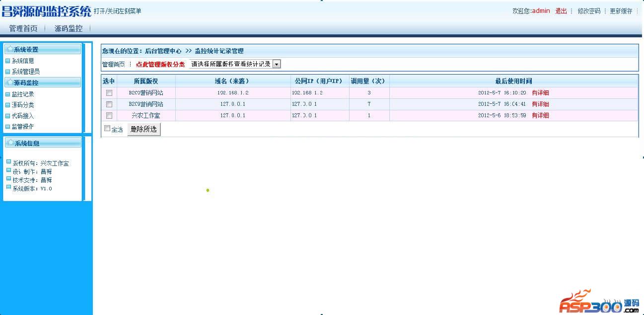Open 有详细 for the 16:04:41 record
This screenshot has width=644, height=315.
(540, 104)
